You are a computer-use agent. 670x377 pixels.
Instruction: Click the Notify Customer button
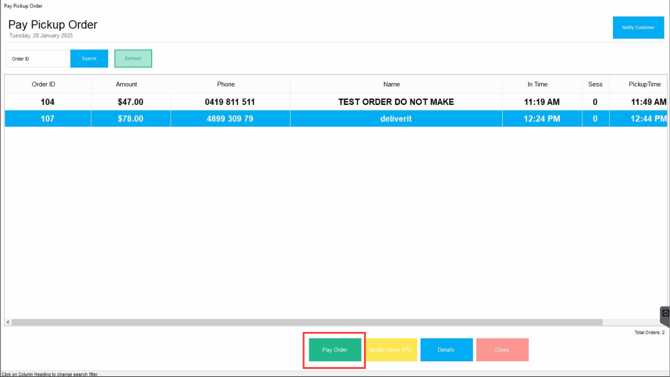click(x=638, y=27)
